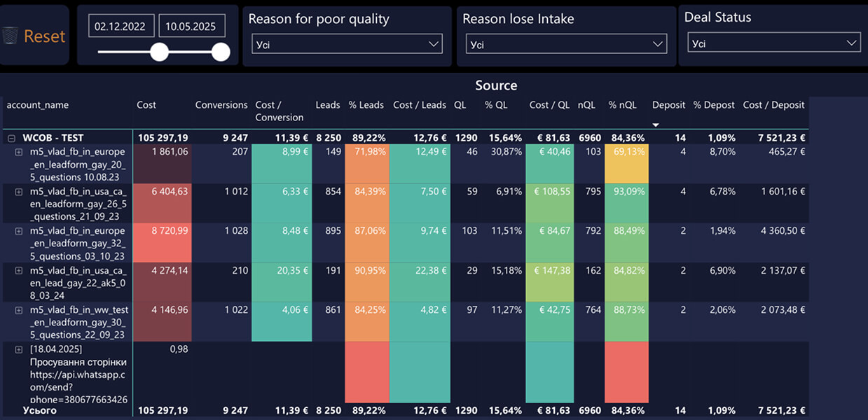This screenshot has height=420, width=868.
Task: Click the left date slider handle
Action: point(160,52)
